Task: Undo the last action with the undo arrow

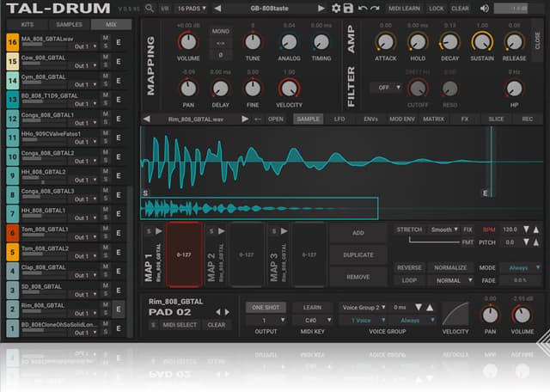Action: pyautogui.click(x=362, y=8)
